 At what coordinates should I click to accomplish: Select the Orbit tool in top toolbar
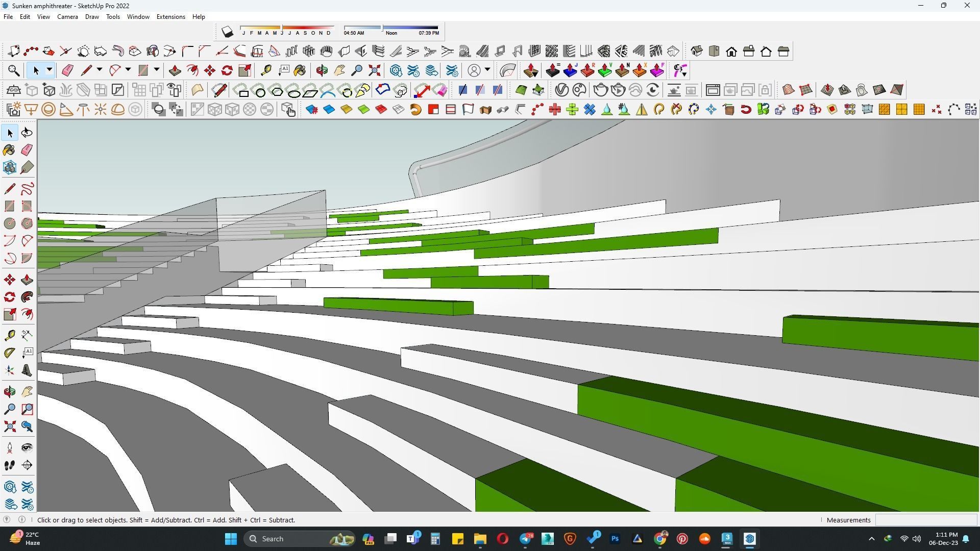322,70
